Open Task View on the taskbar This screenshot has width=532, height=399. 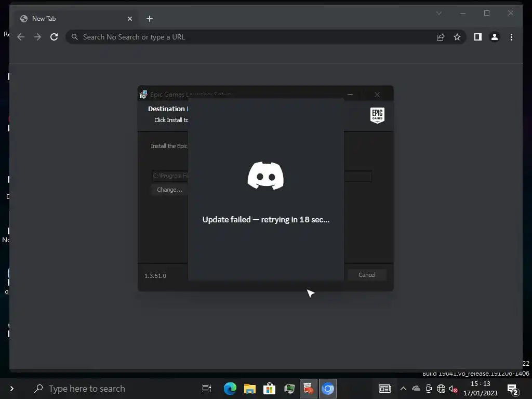[x=207, y=389]
